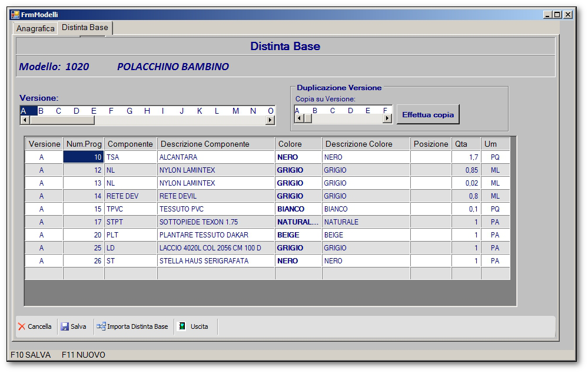The width and height of the screenshot is (588, 373).
Task: Select version N in the Versione list
Action: (x=253, y=111)
